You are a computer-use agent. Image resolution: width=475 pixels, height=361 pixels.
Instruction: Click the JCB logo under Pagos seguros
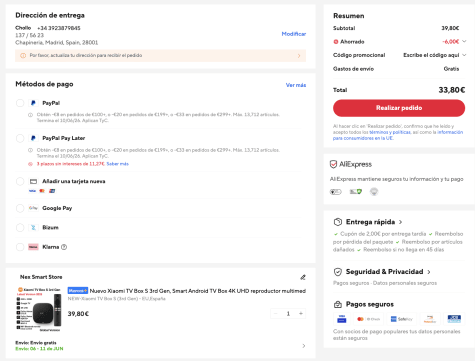[454, 319]
